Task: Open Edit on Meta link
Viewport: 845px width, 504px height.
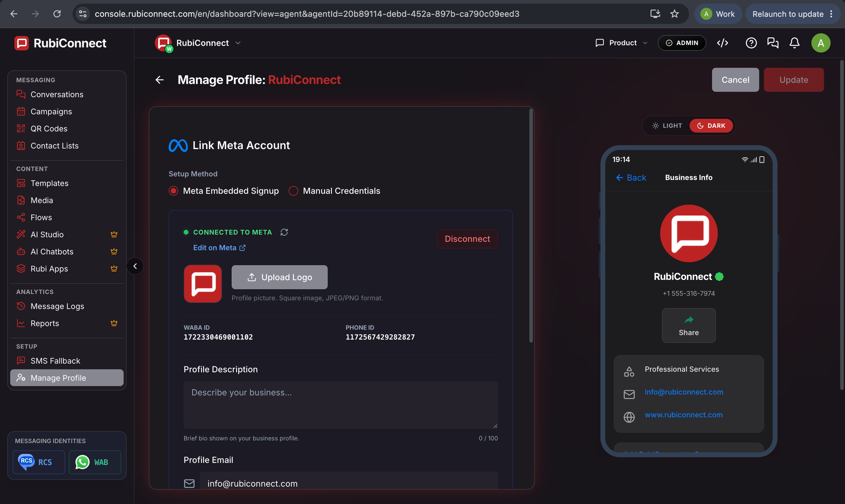Action: click(x=219, y=247)
